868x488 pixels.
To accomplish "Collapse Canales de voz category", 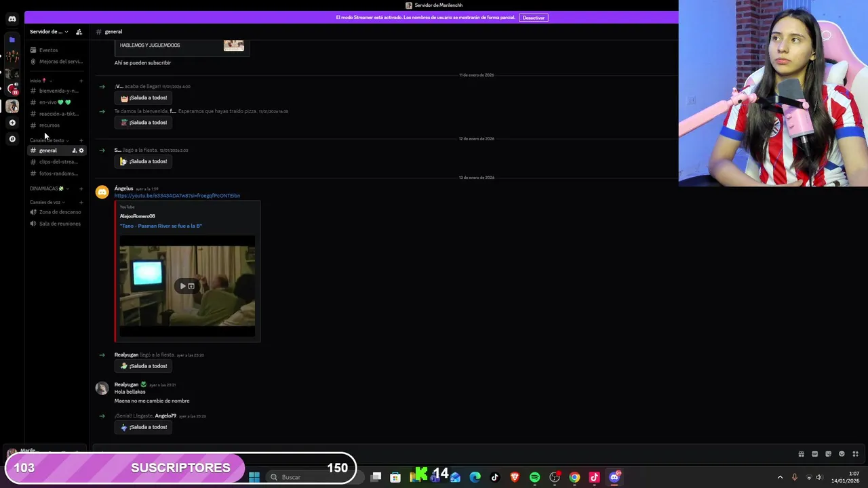I will pyautogui.click(x=47, y=202).
